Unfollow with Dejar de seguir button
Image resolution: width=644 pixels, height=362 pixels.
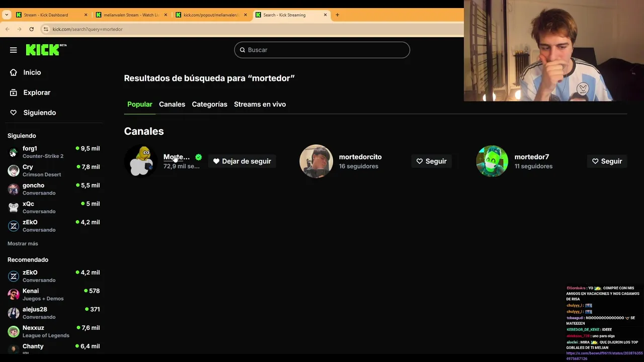click(x=242, y=161)
